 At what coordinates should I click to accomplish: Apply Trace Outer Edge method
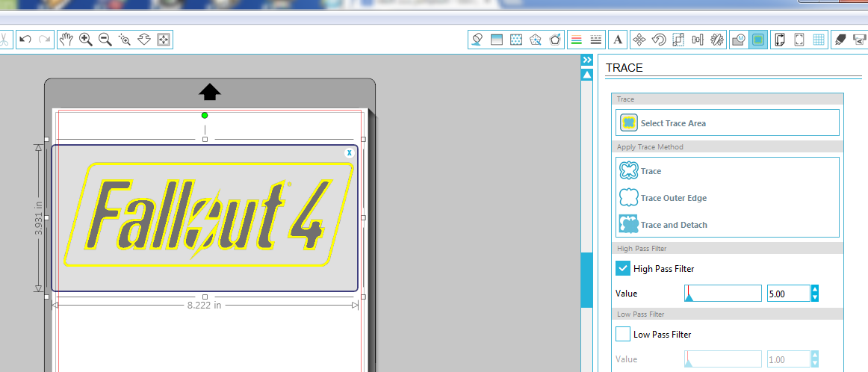click(663, 198)
